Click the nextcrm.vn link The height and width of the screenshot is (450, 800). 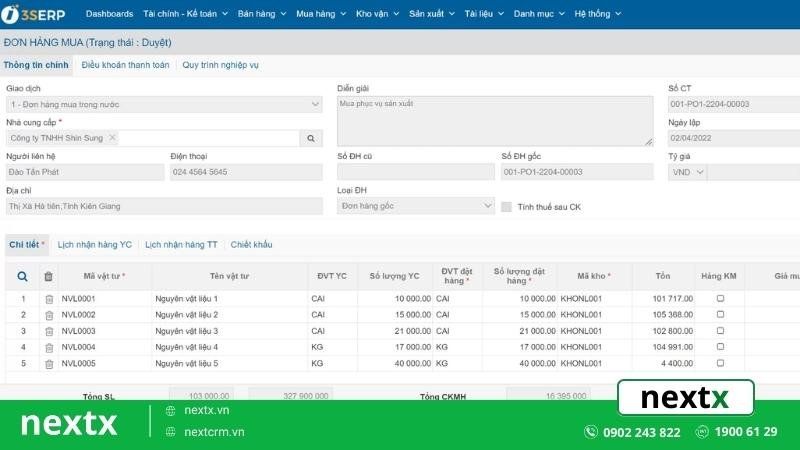coord(214,432)
